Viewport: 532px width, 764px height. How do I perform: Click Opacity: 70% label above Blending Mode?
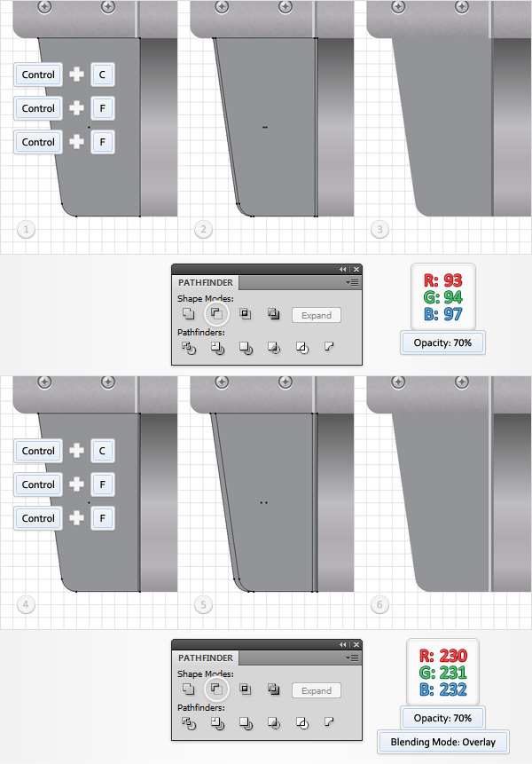click(442, 718)
